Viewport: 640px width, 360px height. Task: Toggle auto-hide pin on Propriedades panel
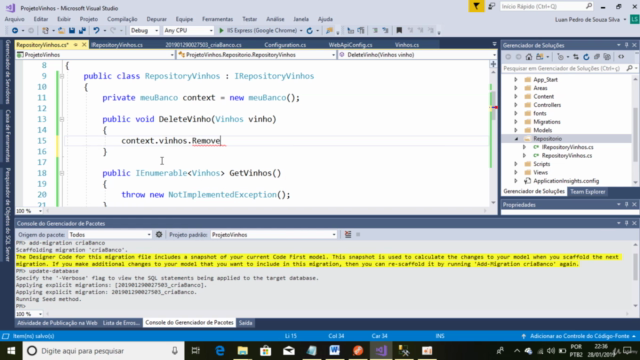pos(627,204)
